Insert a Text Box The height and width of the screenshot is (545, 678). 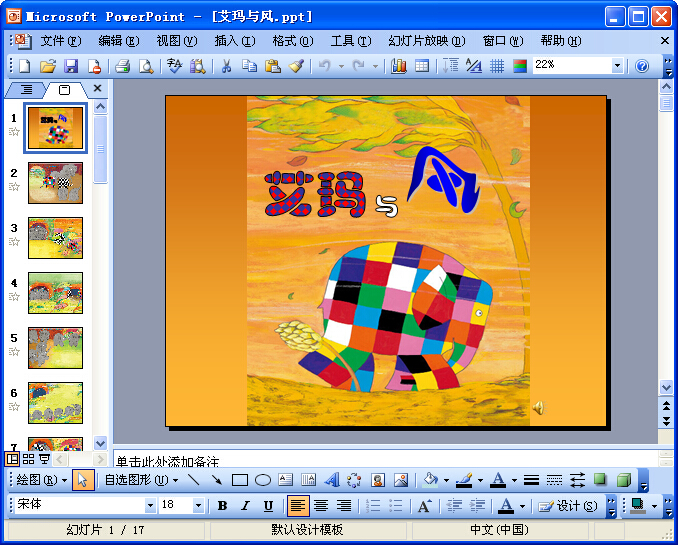click(x=285, y=480)
